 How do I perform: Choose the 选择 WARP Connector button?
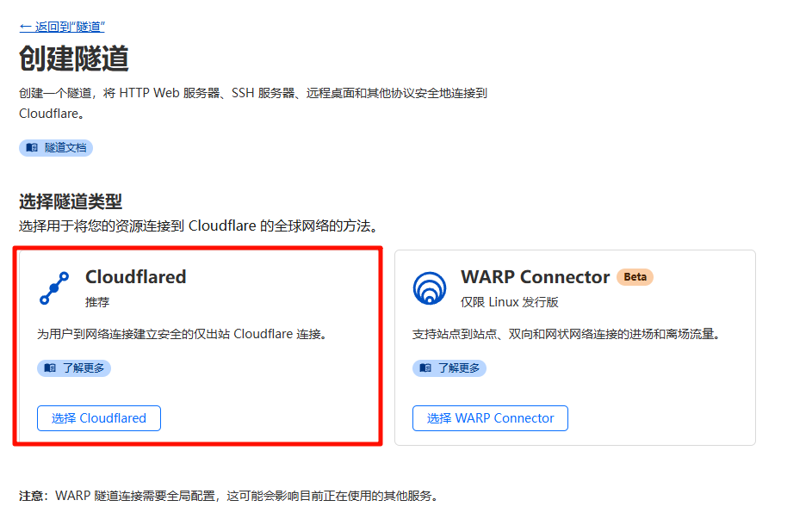click(491, 417)
